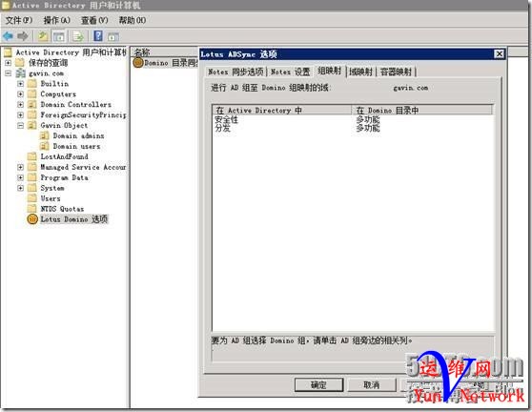Screen dimensions: 532x412
Task: Click the gavin.com domain icon
Action: (20, 73)
